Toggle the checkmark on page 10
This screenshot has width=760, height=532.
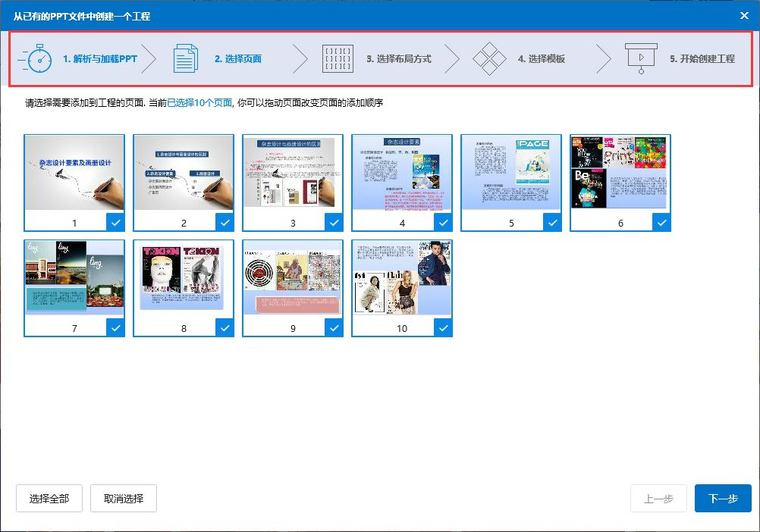point(443,327)
